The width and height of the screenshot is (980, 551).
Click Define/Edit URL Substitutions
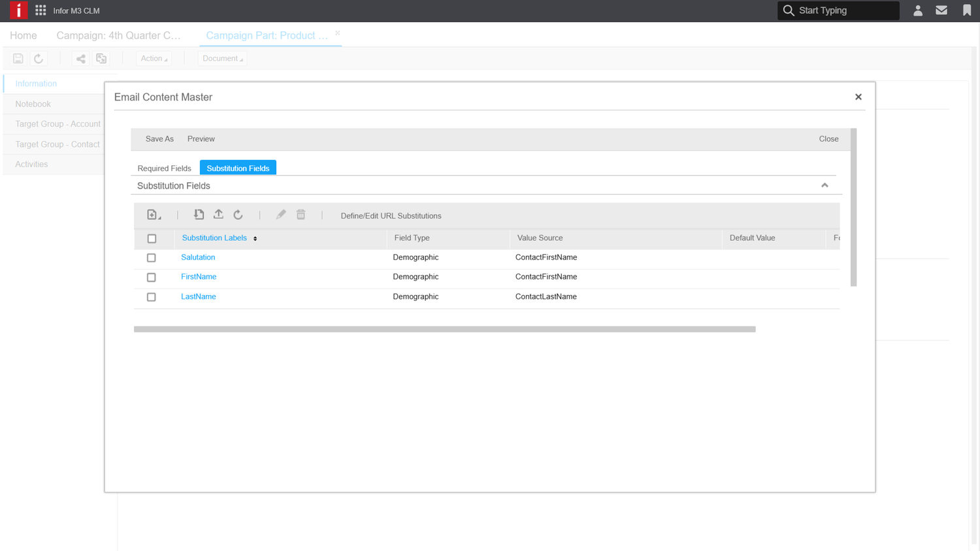(390, 215)
